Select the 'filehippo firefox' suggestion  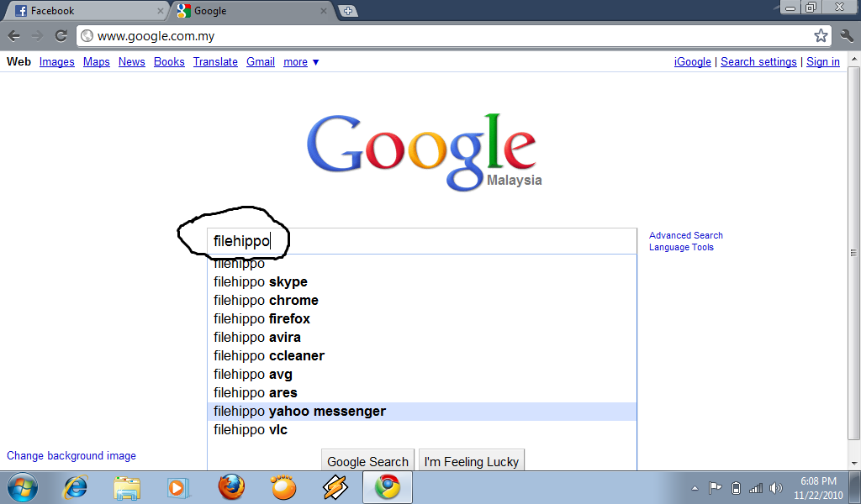pos(422,318)
